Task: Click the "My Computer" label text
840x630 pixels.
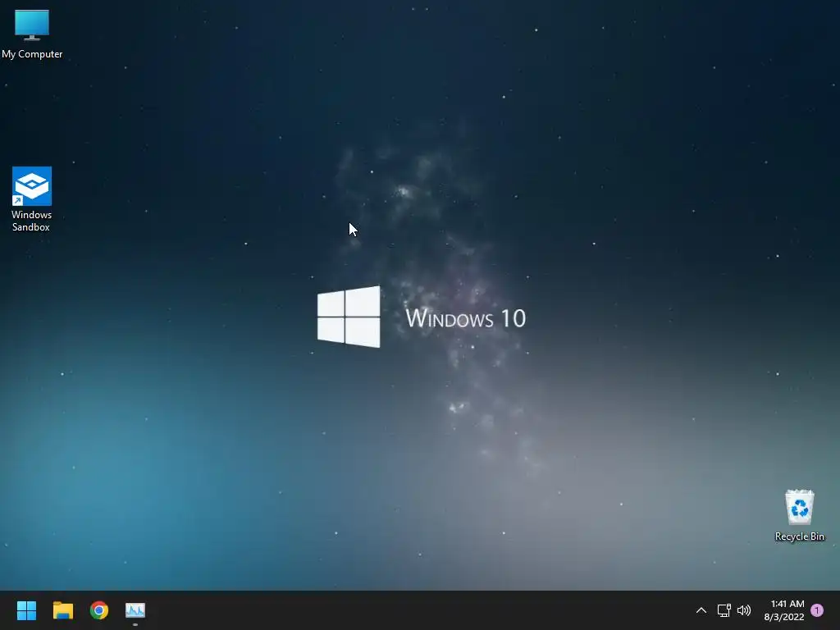Action: (32, 54)
